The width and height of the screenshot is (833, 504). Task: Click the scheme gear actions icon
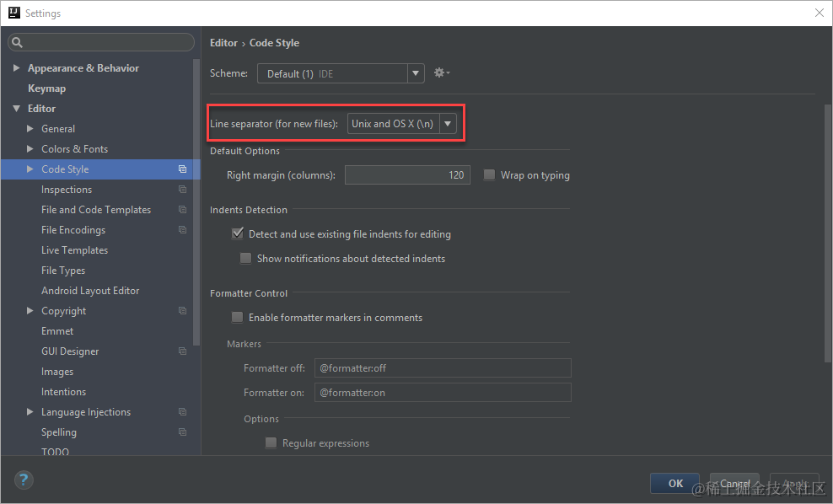pos(442,72)
